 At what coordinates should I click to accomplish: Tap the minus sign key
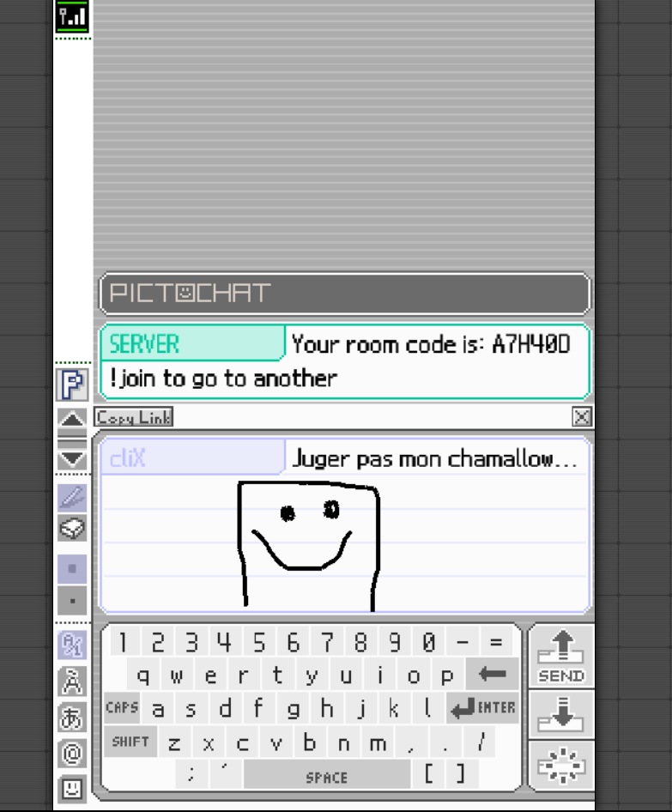[463, 642]
